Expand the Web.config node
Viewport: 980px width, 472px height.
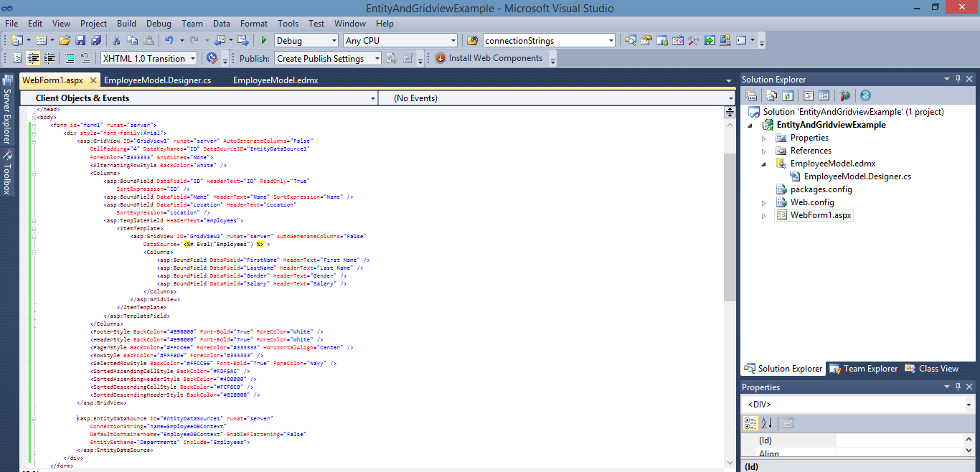[x=764, y=202]
